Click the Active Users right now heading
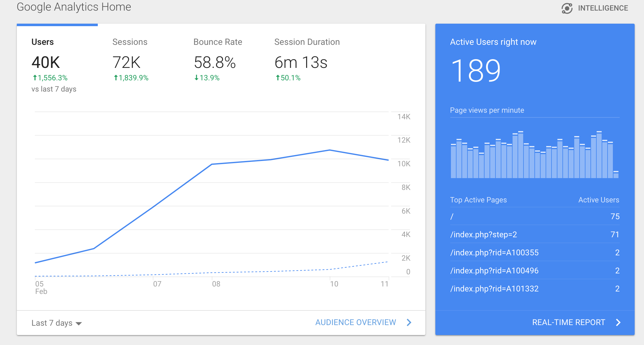This screenshot has width=644, height=345. coord(493,42)
